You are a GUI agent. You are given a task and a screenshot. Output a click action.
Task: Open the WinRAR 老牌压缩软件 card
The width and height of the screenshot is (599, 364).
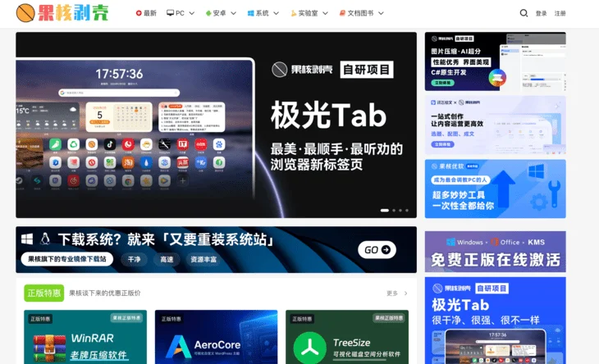pyautogui.click(x=85, y=337)
